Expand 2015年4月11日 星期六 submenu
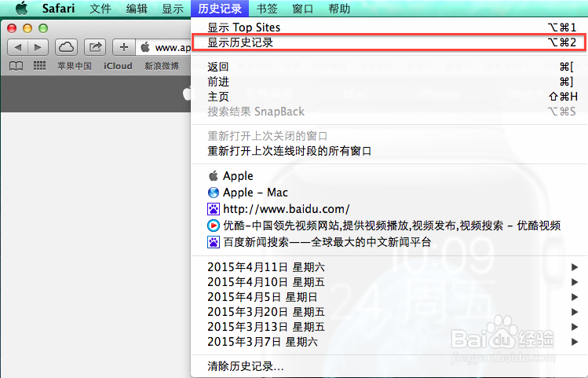The height and width of the screenshot is (378, 588). click(x=389, y=267)
